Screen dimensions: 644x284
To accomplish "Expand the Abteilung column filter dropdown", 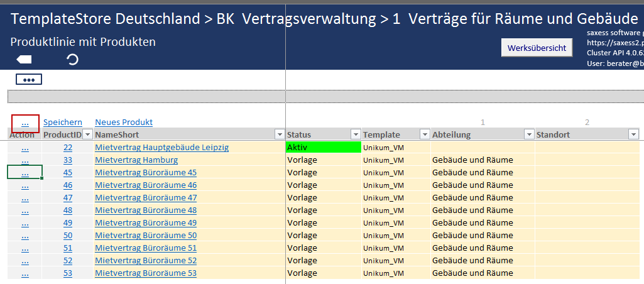I will click(527, 134).
